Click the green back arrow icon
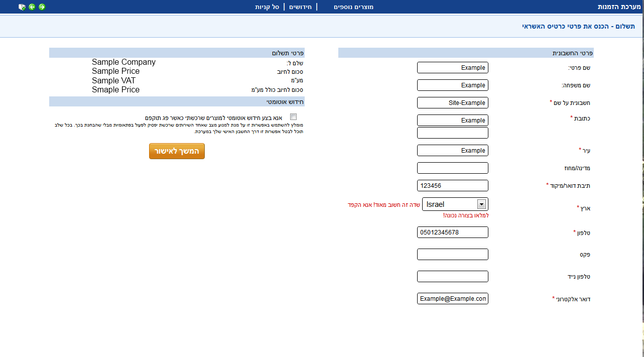Image resolution: width=644 pixels, height=357 pixels. [x=32, y=7]
